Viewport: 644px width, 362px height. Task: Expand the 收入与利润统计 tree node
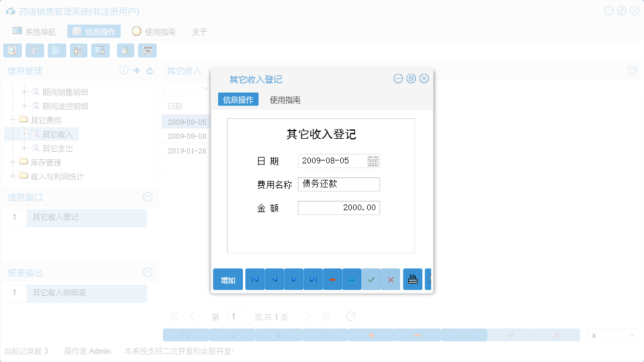13,176
